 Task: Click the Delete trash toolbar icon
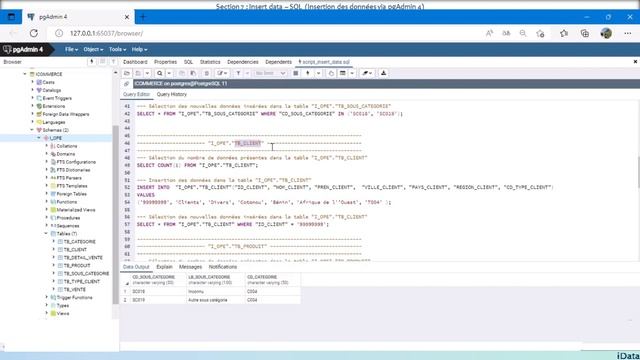[207, 73]
